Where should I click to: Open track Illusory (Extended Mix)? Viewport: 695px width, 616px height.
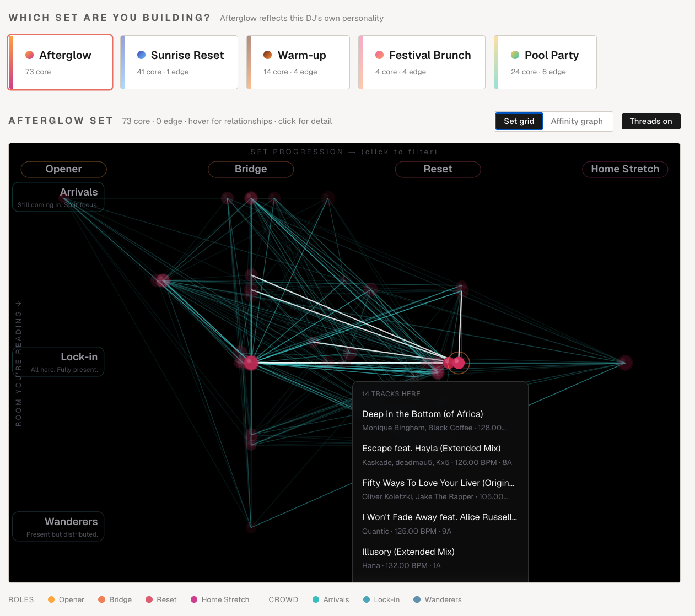[440, 558]
